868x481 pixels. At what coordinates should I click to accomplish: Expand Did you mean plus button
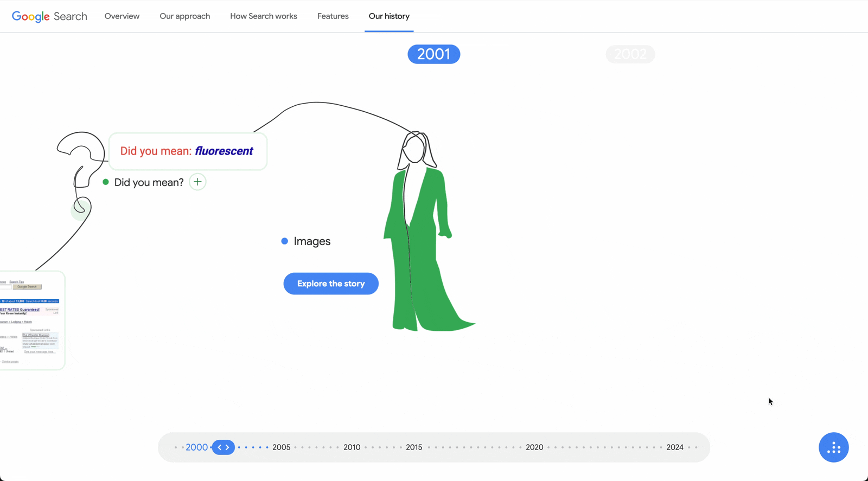point(197,182)
